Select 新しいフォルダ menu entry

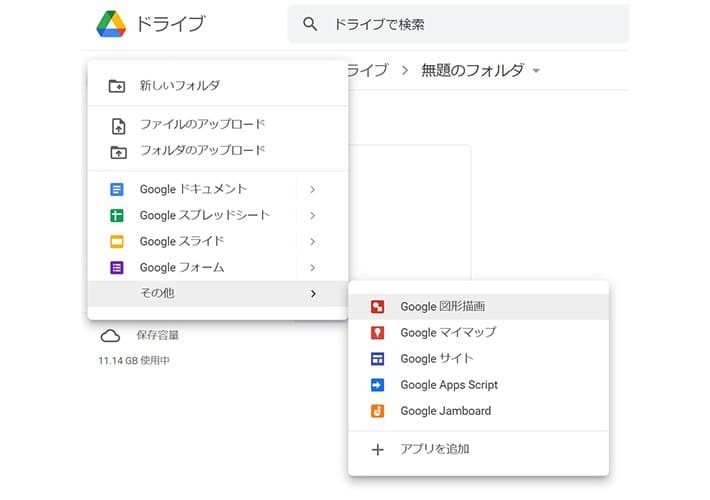point(218,85)
